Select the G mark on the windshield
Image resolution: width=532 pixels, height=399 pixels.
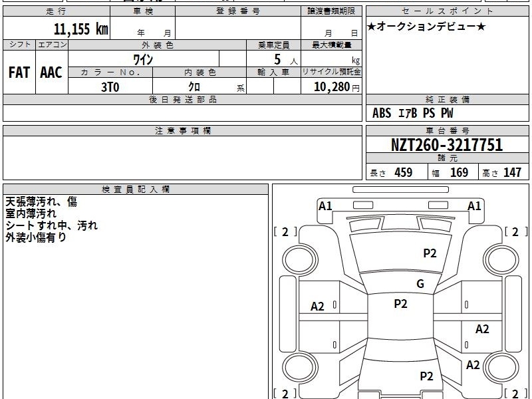click(x=420, y=284)
